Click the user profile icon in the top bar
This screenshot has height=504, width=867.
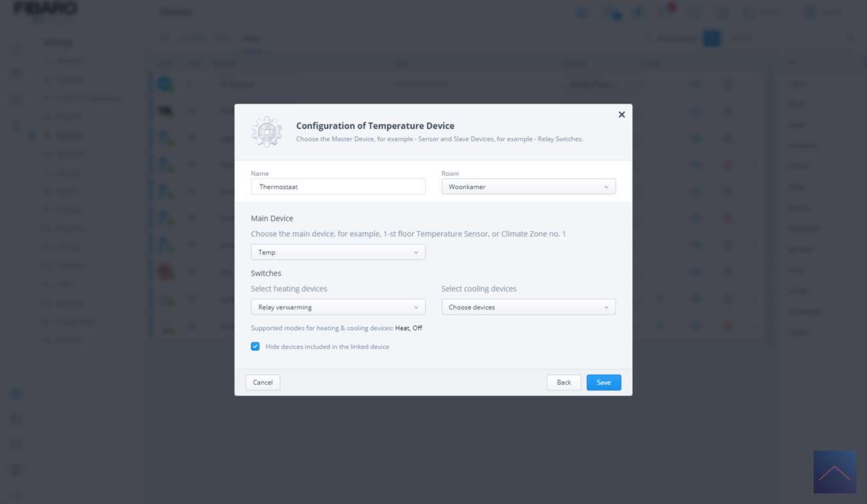[811, 12]
